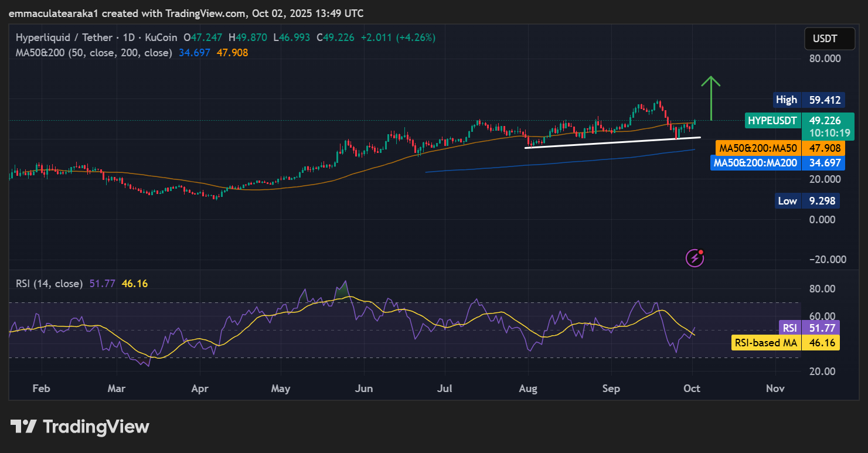Click the purple lightning bolt icon
This screenshot has width=868, height=453.
[695, 257]
